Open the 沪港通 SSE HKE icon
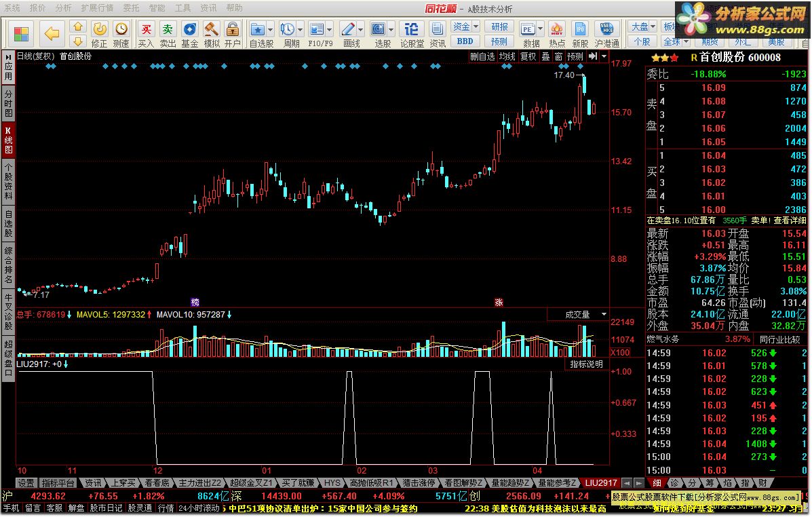 (x=607, y=29)
